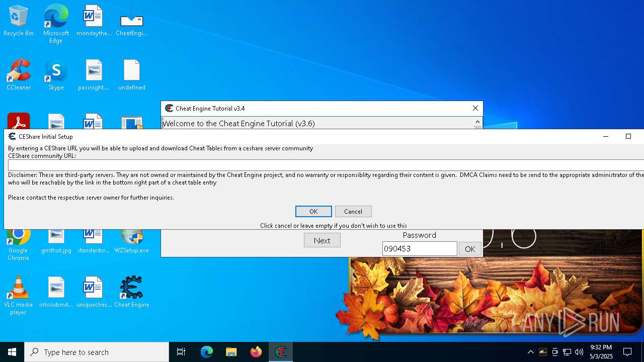Select the CheatEngi installer desktop icon
This screenshot has width=644, height=362.
tap(131, 21)
